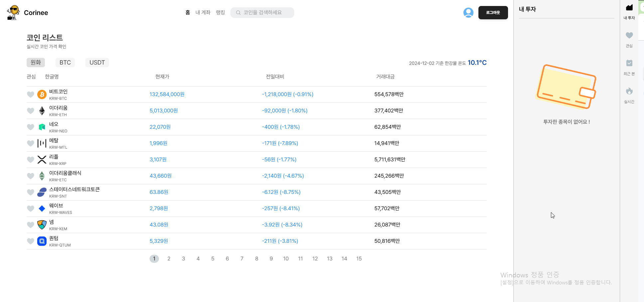Click the 로그아웃 button
644x302 pixels.
(x=493, y=13)
